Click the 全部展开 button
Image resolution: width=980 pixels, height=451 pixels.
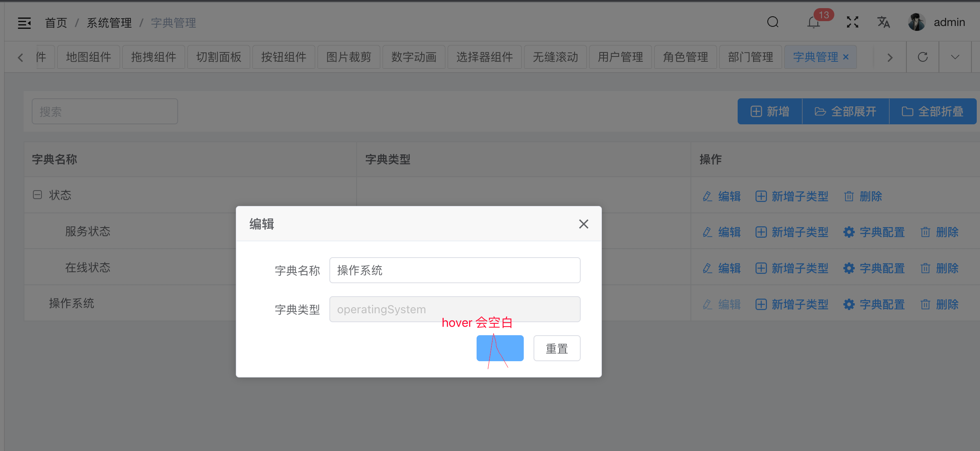[x=845, y=111]
